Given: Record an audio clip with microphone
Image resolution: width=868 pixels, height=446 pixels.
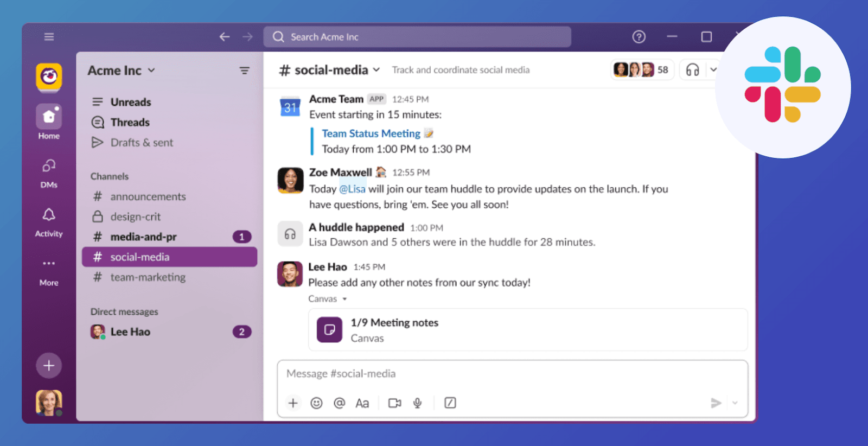Looking at the screenshot, I should pos(418,403).
